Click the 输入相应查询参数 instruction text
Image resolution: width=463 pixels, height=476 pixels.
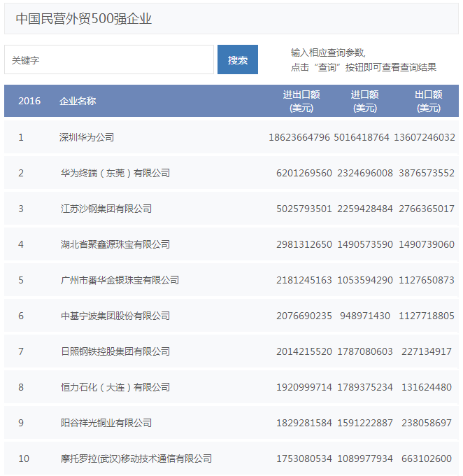(328, 52)
